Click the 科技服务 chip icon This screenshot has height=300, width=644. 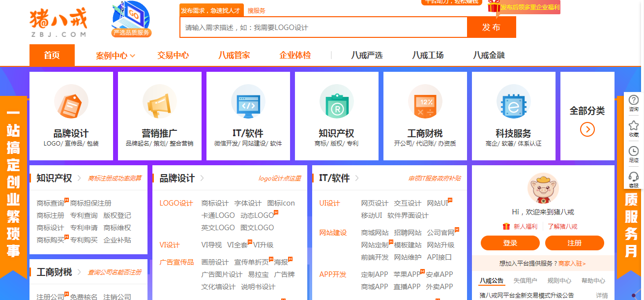click(x=513, y=101)
